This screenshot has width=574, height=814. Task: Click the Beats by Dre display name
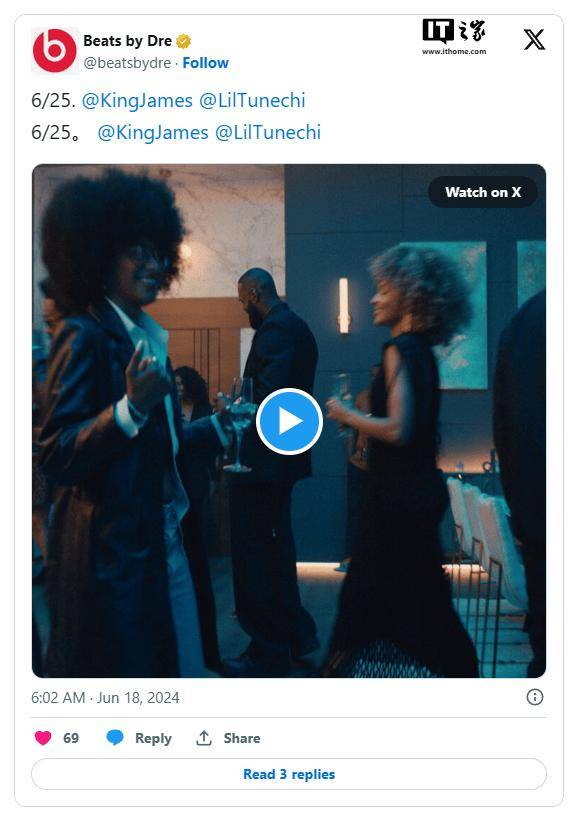click(x=128, y=40)
